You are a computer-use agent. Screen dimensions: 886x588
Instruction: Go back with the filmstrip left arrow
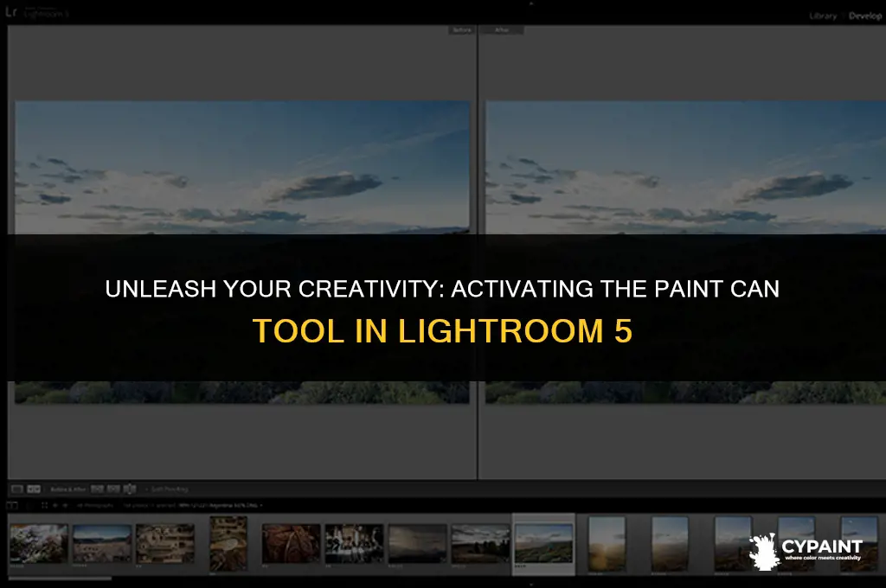coord(55,506)
